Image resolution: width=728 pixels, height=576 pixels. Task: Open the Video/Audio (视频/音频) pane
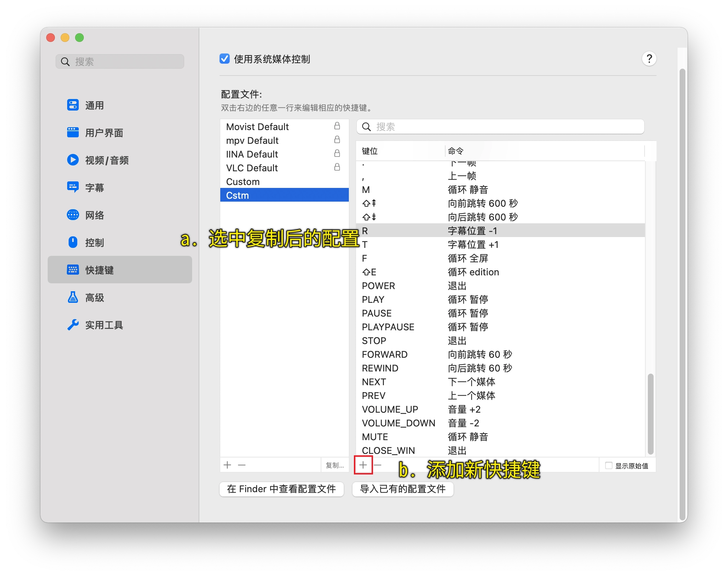[107, 160]
